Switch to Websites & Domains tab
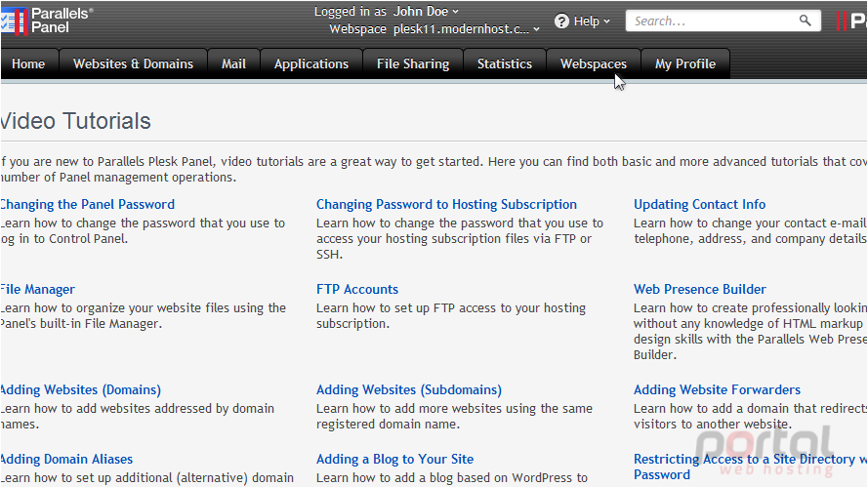Image resolution: width=868 pixels, height=488 pixels. pos(134,63)
